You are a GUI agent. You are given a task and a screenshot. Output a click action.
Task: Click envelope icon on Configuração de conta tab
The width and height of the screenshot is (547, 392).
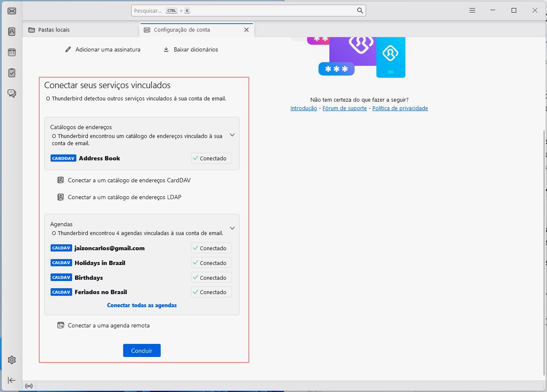tap(147, 30)
